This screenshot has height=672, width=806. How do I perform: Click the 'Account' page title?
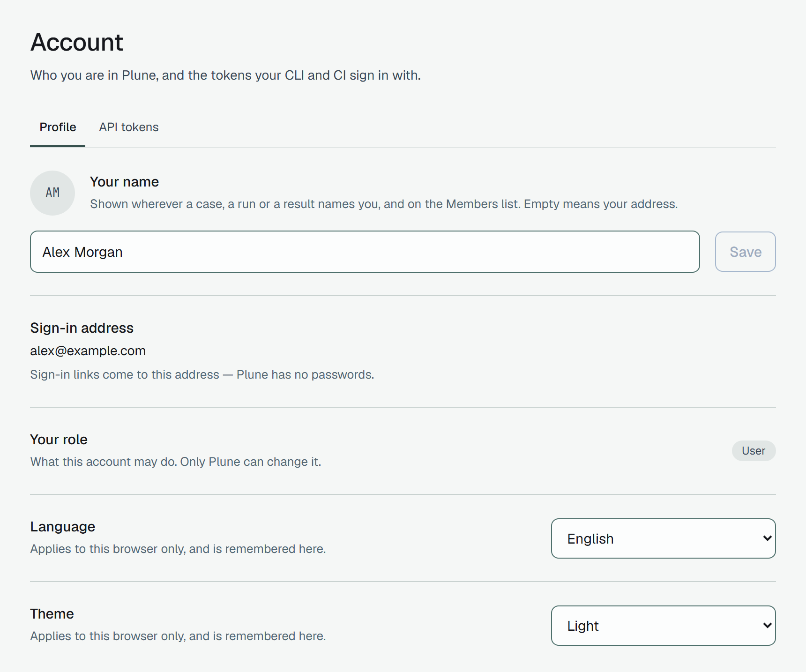(x=77, y=42)
